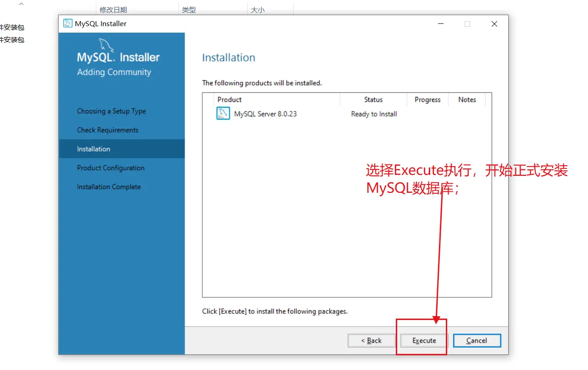Select the Installation step in sidebar

[x=122, y=149]
